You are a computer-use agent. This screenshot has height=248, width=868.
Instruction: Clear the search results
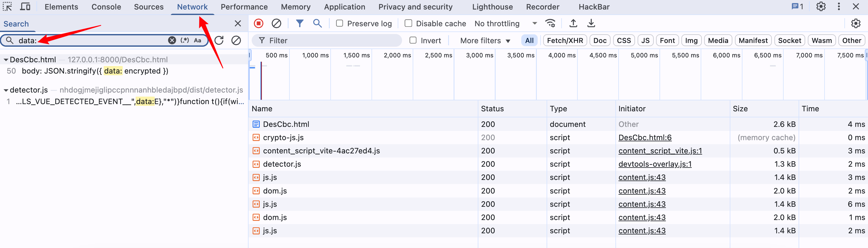point(236,40)
